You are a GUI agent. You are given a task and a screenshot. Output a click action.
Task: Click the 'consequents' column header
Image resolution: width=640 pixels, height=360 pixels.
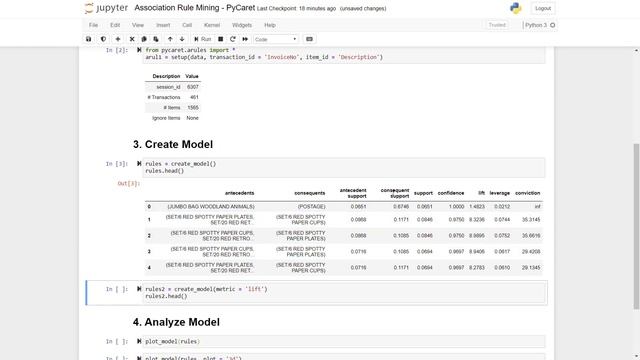pos(309,193)
